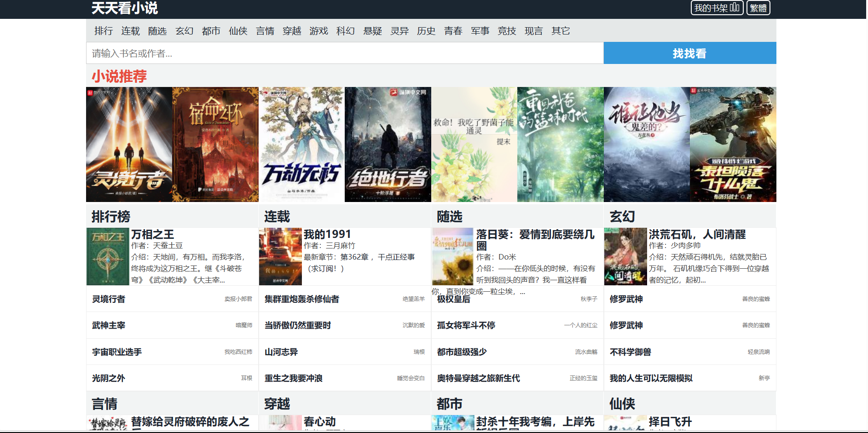Open 山河志异 in 连载 list
868x433 pixels.
coord(281,352)
